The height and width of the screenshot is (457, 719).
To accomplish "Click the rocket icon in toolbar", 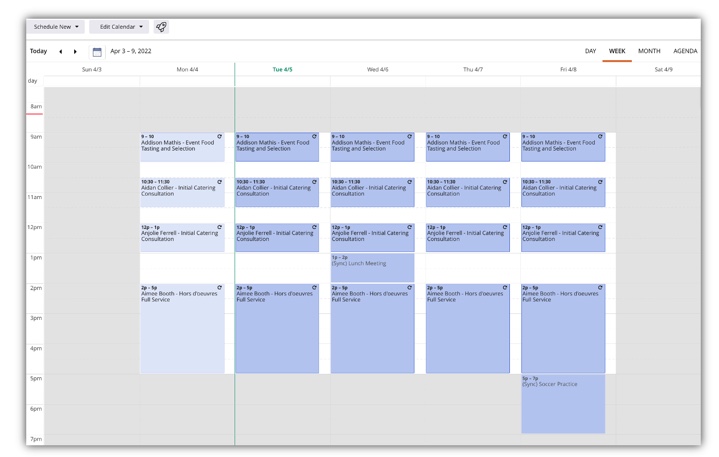I will coord(161,27).
